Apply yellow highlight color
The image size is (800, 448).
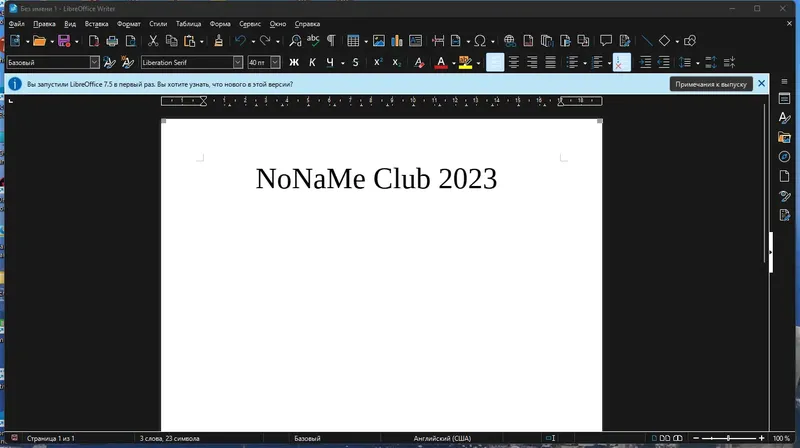pos(465,62)
